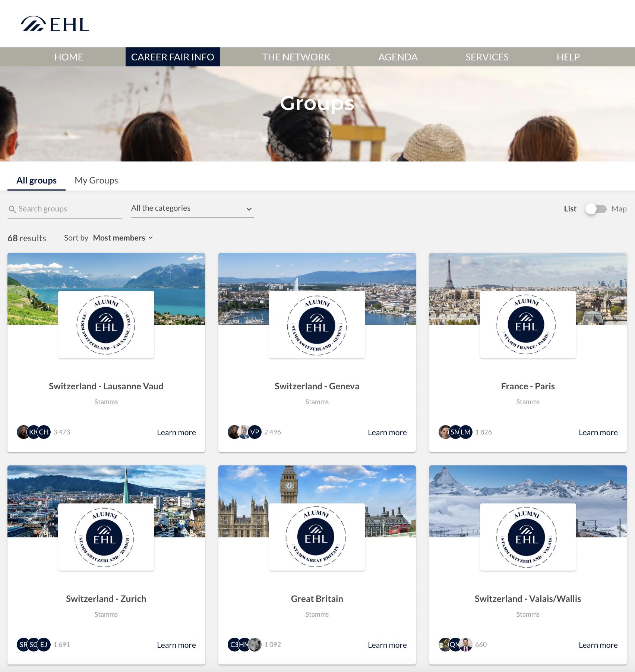The height and width of the screenshot is (672, 635).
Task: Switch to the All groups tab
Action: 37,180
